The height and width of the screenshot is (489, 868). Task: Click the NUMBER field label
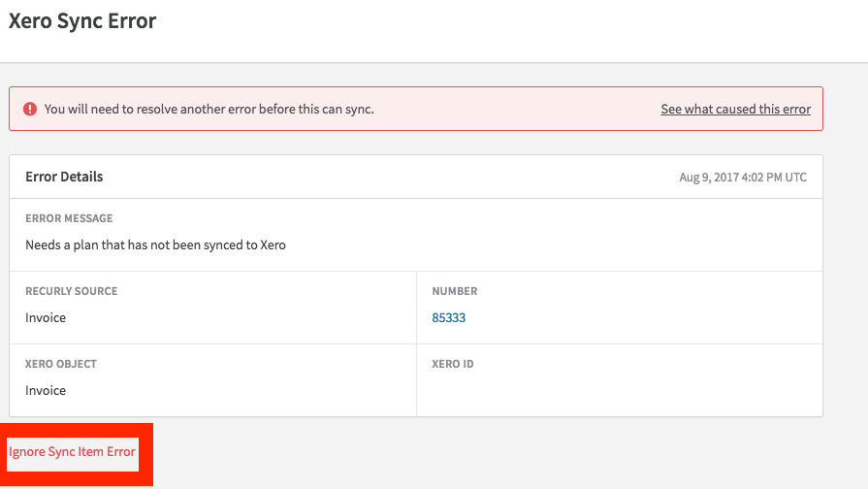455,291
